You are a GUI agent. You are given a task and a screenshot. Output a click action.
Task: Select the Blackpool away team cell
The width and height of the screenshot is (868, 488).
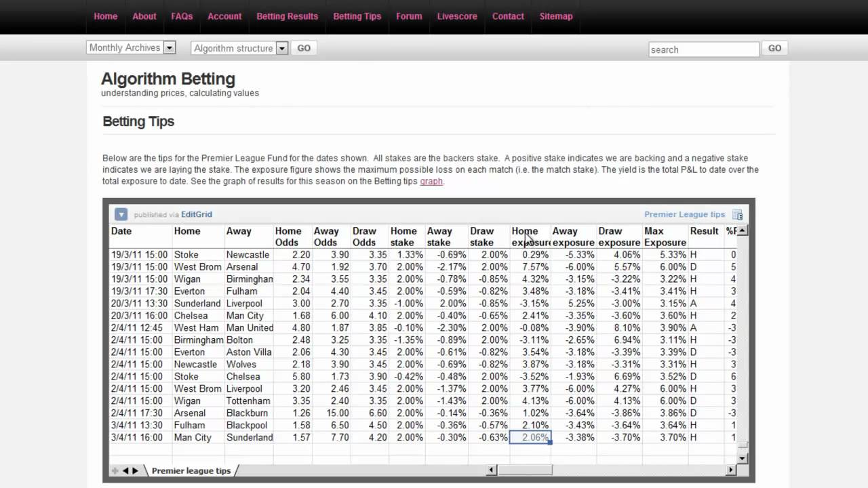point(250,425)
